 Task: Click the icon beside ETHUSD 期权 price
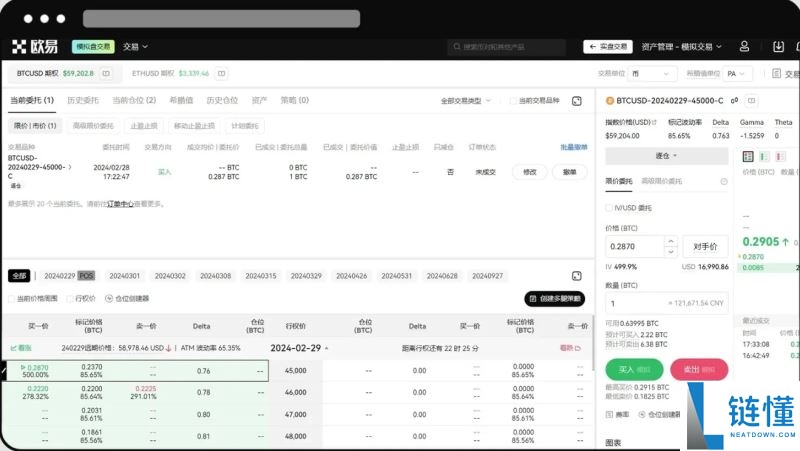click(221, 73)
